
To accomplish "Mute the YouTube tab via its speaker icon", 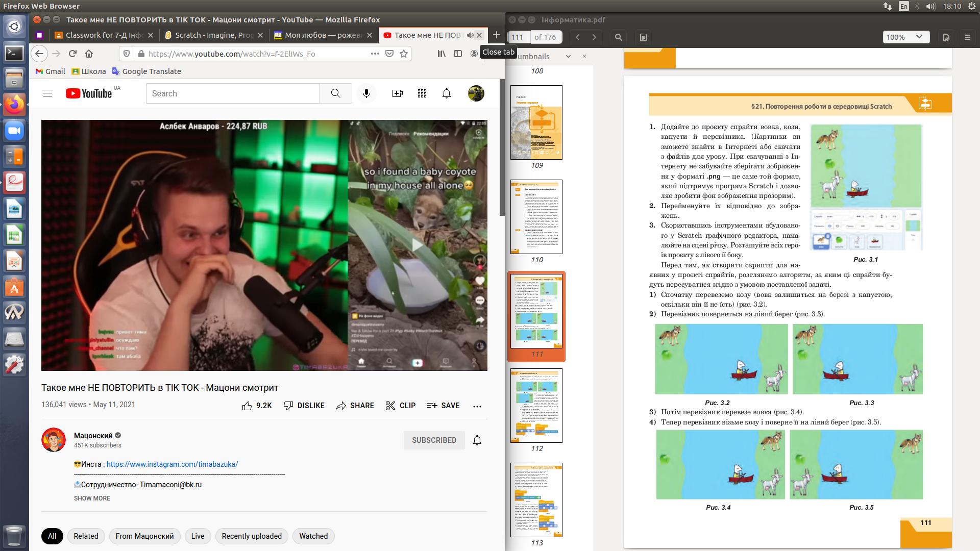I will [x=470, y=35].
